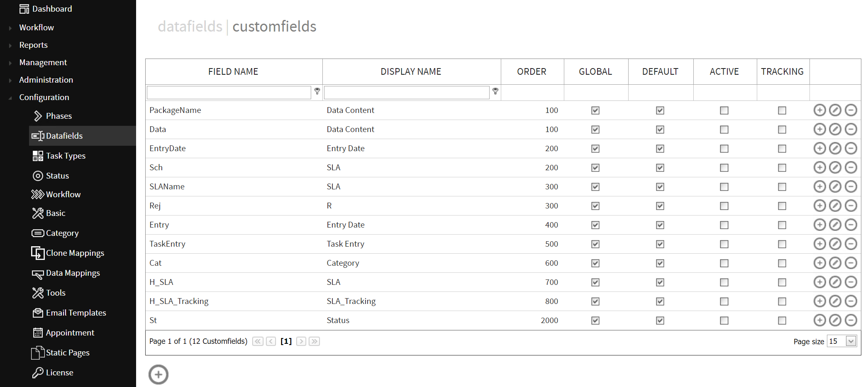Screen dimensions: 868x387
Task: Click the delete icon on the St row
Action: tap(851, 320)
